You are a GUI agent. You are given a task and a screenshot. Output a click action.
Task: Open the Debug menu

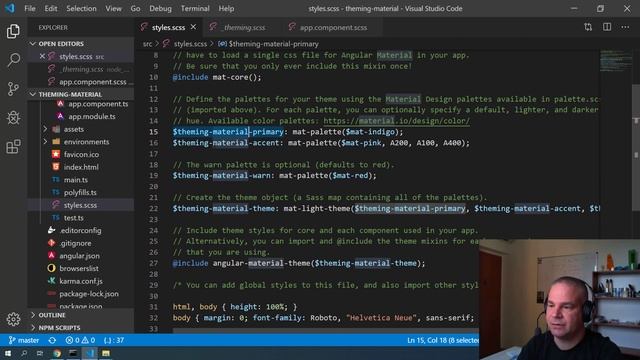[x=160, y=8]
